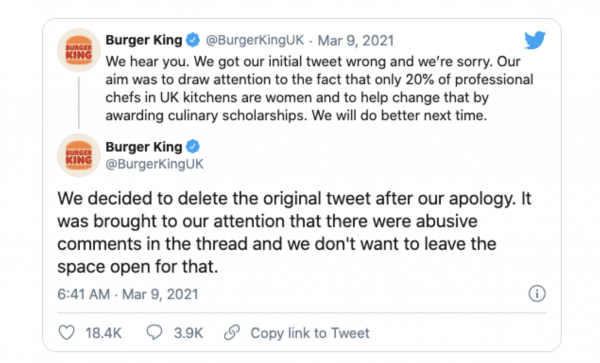Open Burger King avatar on second tweet

(x=79, y=155)
